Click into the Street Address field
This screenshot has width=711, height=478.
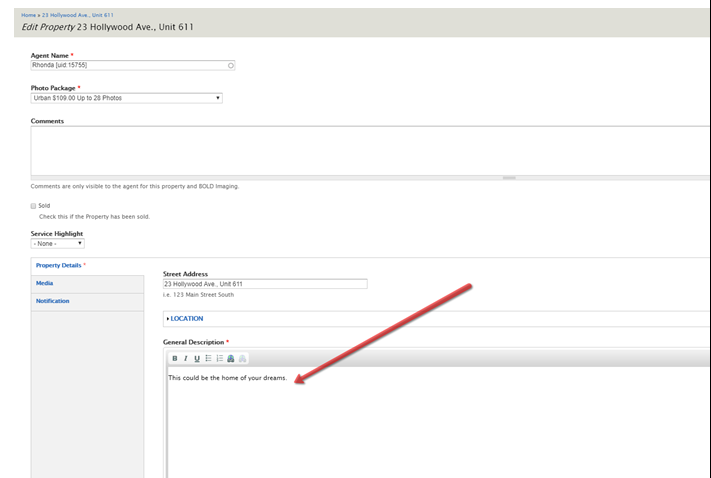tap(265, 284)
